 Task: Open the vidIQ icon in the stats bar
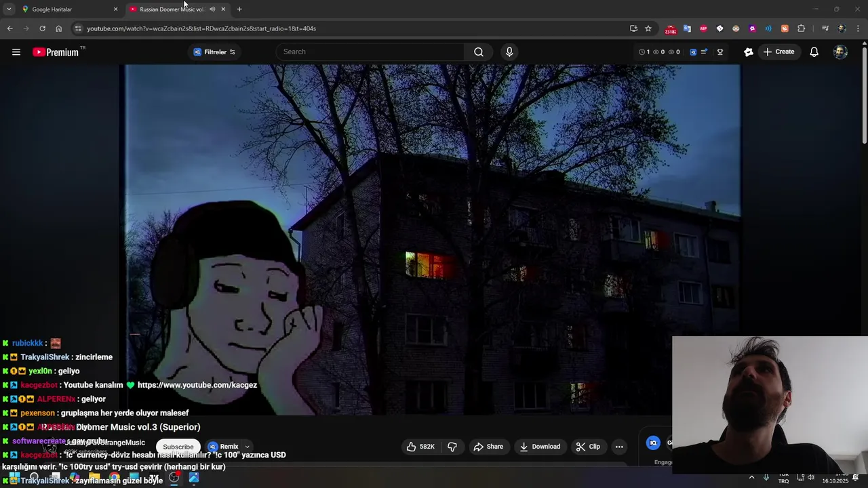click(x=693, y=52)
